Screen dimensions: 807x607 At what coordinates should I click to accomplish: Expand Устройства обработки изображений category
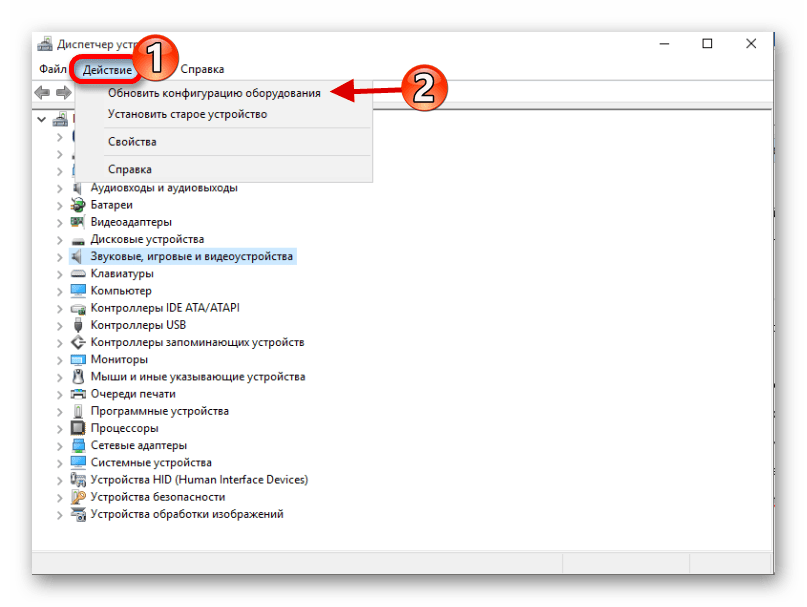coord(60,515)
